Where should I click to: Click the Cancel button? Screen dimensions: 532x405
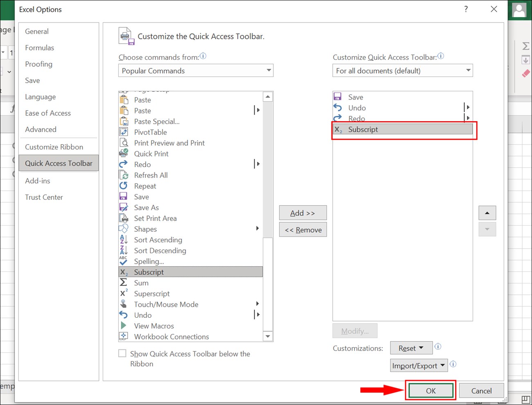(481, 391)
